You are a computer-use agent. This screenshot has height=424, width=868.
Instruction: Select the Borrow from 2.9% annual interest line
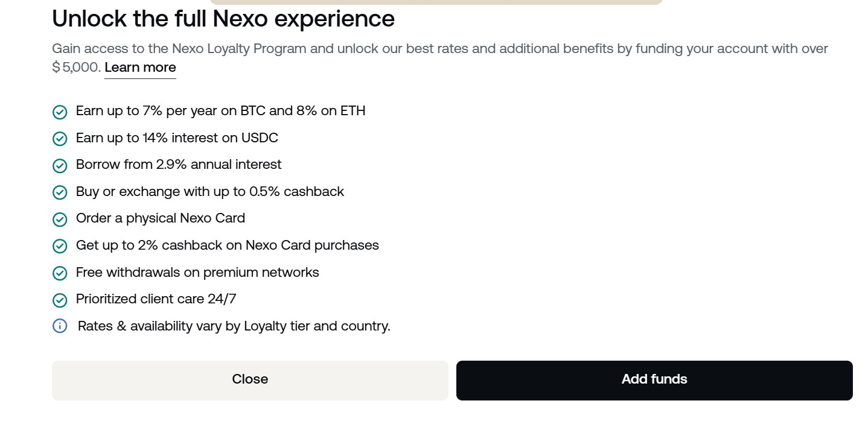coord(179,165)
